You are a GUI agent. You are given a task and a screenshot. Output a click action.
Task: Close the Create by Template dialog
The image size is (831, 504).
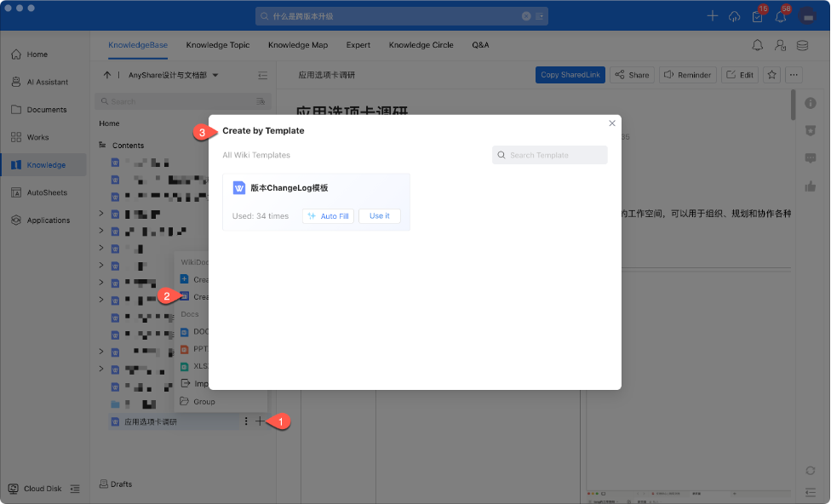coord(611,123)
